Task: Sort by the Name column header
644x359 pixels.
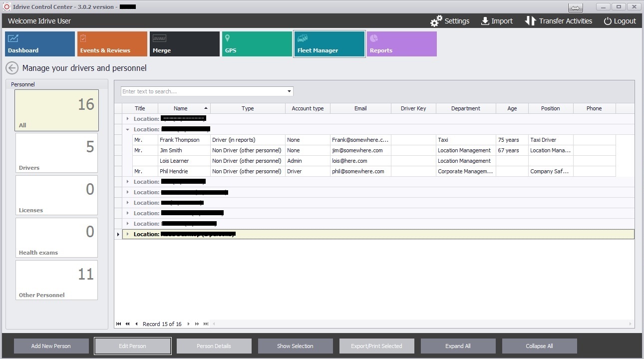Action: point(181,108)
